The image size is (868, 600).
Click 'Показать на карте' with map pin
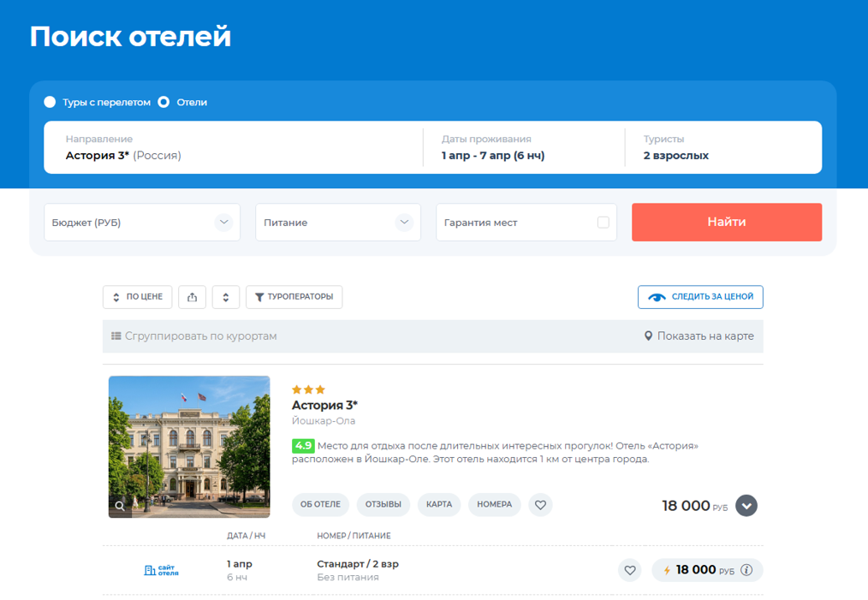coord(699,336)
